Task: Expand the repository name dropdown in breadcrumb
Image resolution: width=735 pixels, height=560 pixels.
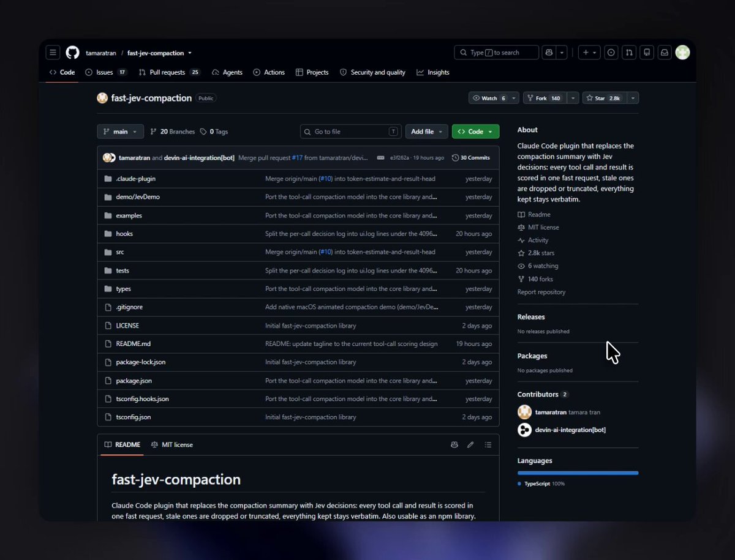Action: tap(190, 53)
